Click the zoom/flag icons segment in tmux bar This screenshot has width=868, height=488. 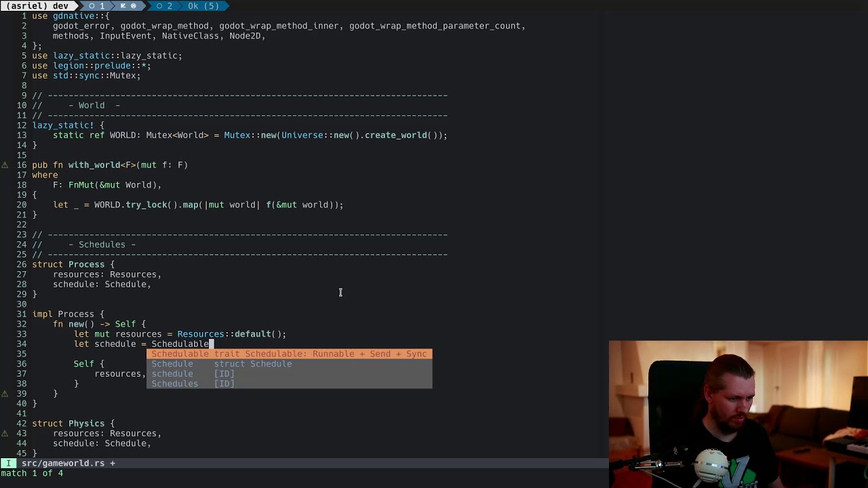click(128, 5)
